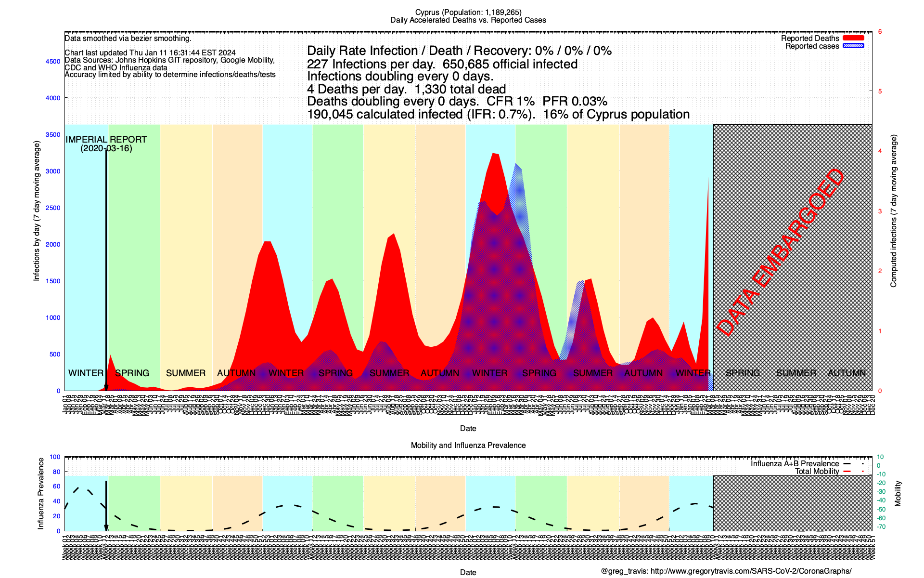Click first WINTER season label in main chart
This screenshot has height=578, width=924.
tap(86, 373)
